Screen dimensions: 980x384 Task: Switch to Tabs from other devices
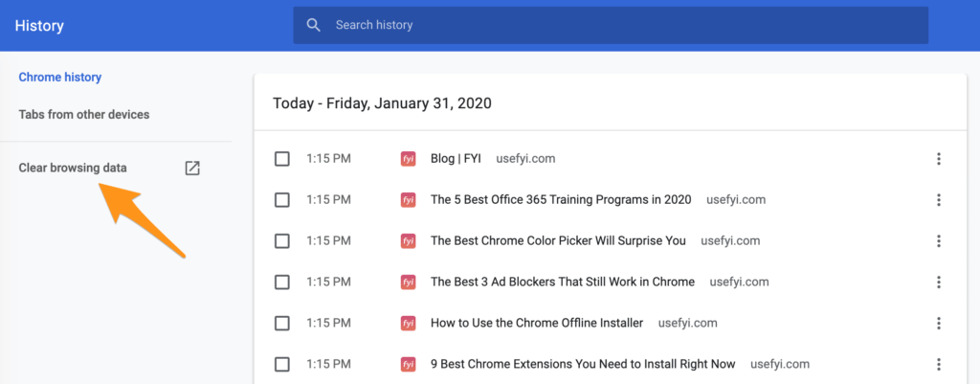click(84, 115)
